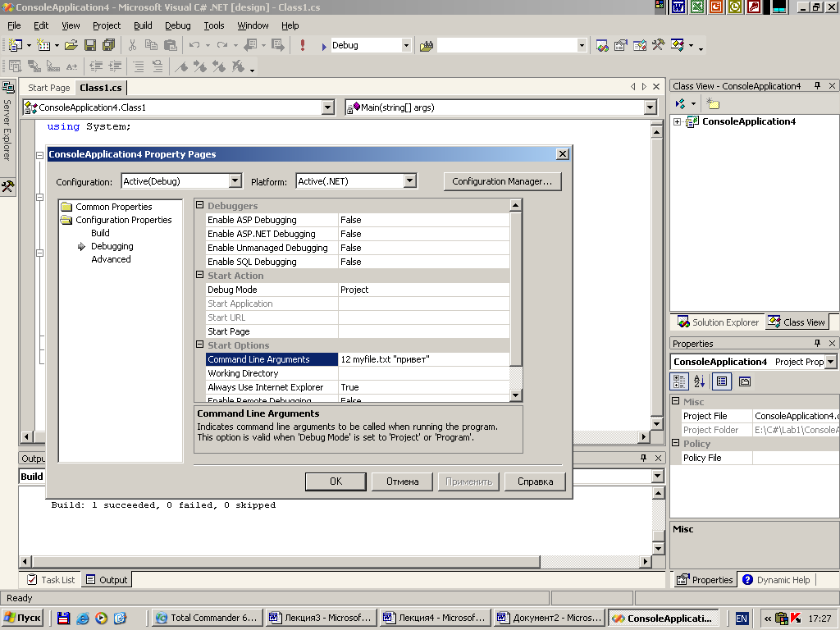Click the Uncomment Selected Lines icon

click(x=157, y=66)
